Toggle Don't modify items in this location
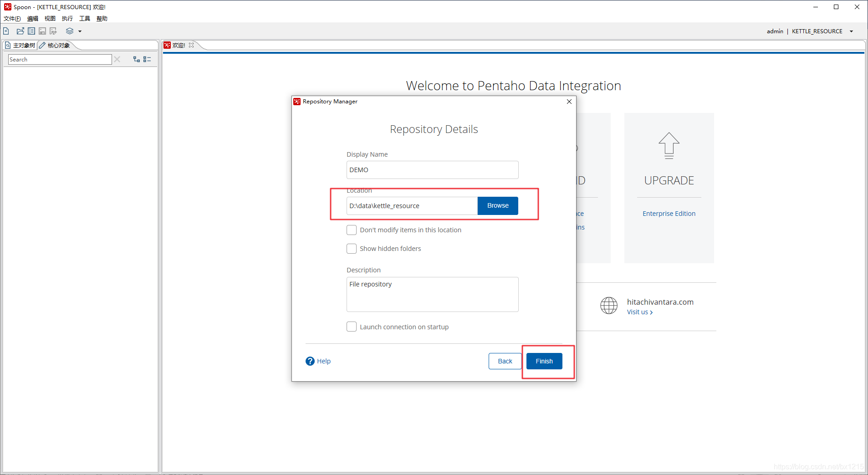 point(352,230)
